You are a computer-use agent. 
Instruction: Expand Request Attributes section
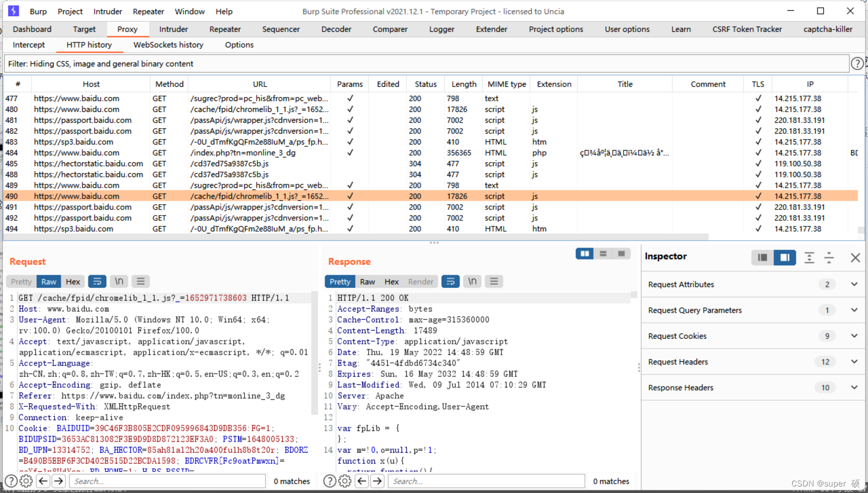854,284
